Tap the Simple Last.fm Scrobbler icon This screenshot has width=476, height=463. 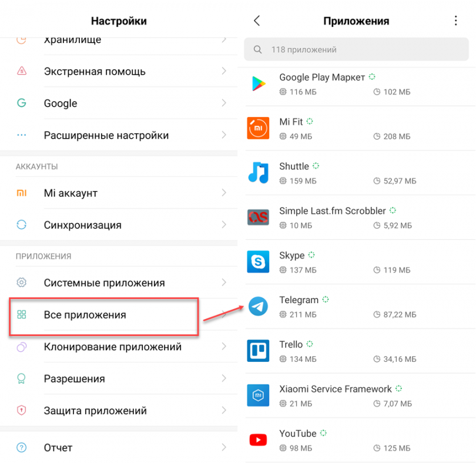(258, 217)
